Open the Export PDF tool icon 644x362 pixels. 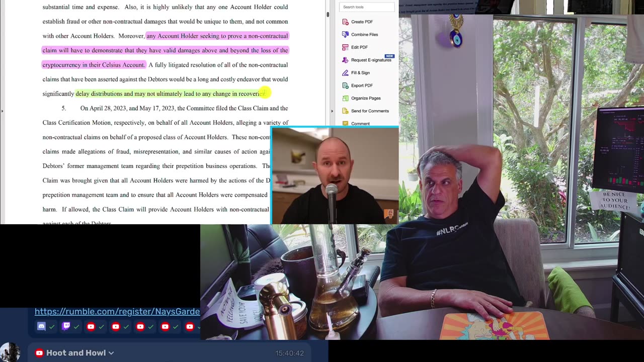pos(345,85)
